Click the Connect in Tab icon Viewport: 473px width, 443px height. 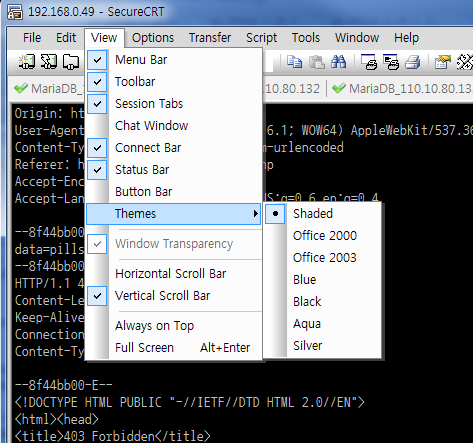click(71, 62)
